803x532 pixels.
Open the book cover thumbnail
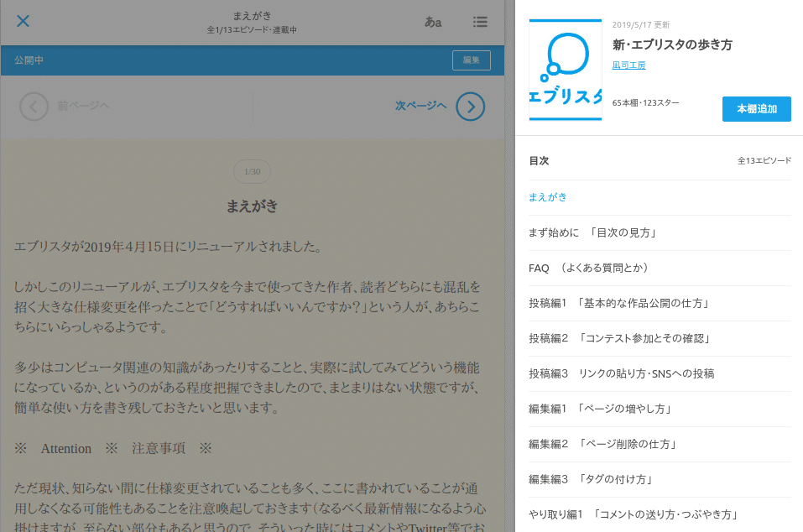566,70
